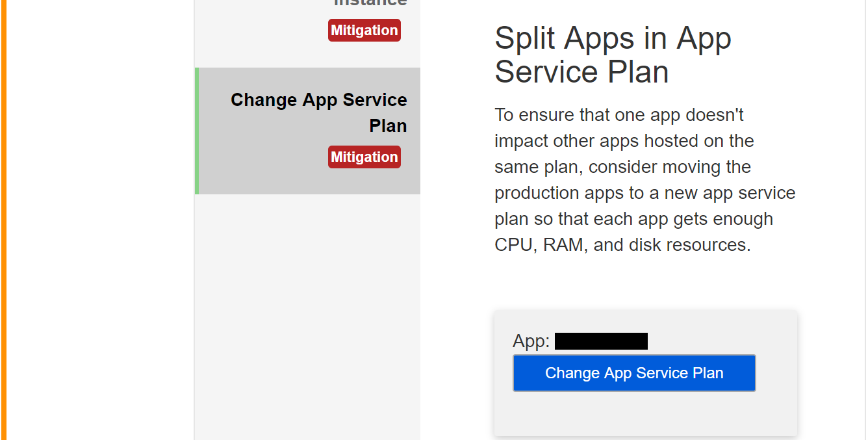Select the partially visible Instance sidebar tab
The image size is (868, 440).
point(370,3)
